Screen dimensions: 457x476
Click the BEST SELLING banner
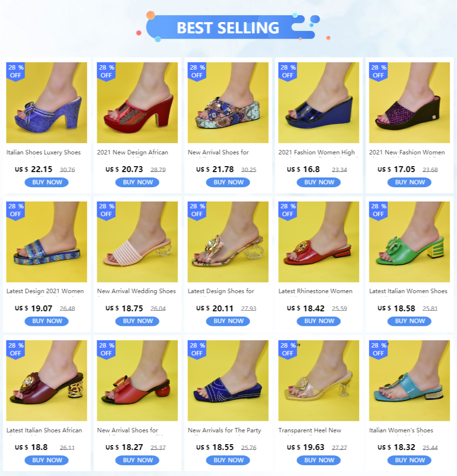[228, 27]
